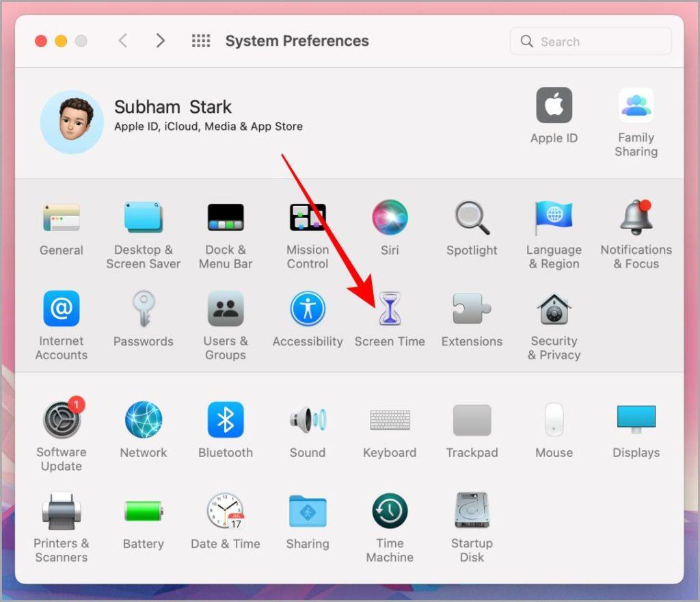
Task: Open Date & Time pane
Action: tap(226, 511)
